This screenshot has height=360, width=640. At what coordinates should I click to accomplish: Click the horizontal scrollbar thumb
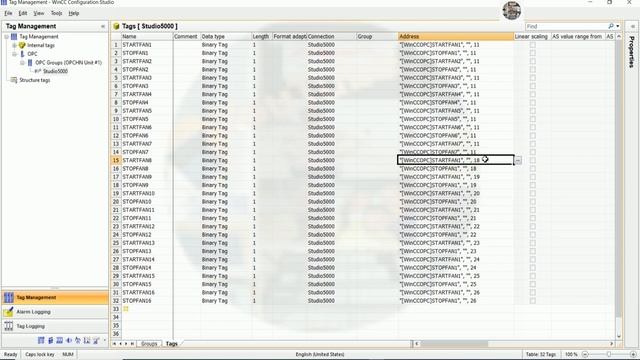pos(454,344)
